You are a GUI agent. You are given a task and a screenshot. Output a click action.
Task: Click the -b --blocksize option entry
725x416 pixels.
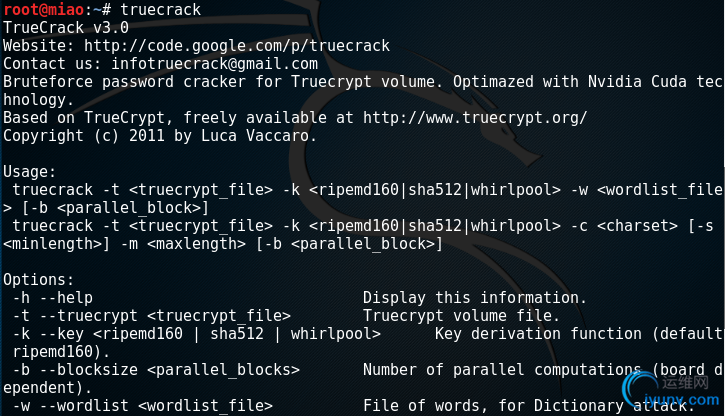pyautogui.click(x=156, y=370)
